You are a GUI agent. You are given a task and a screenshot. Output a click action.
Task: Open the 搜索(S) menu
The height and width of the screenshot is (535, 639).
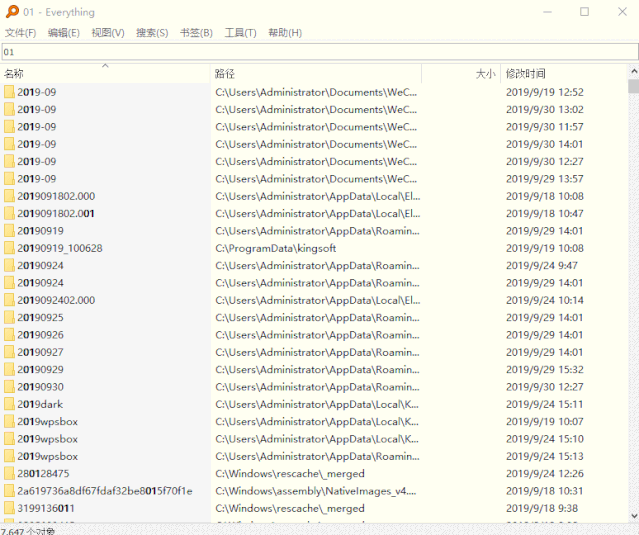[x=152, y=33]
